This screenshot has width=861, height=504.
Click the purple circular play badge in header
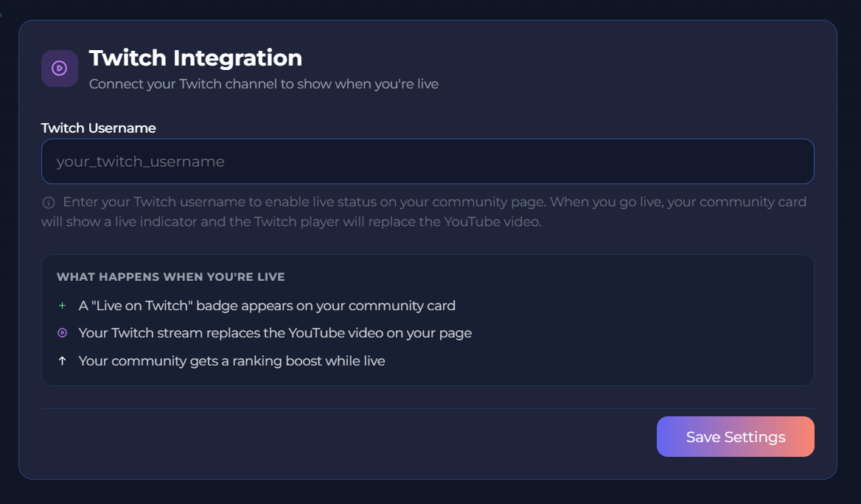59,68
